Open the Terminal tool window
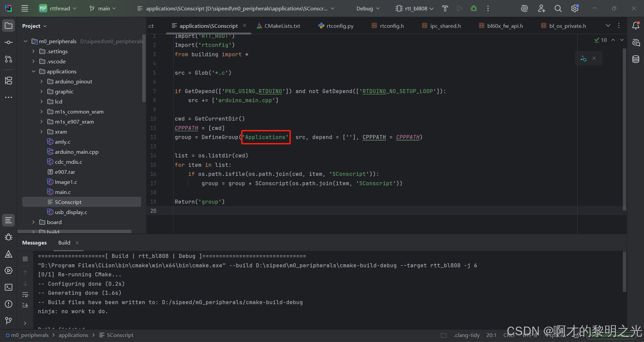The image size is (644, 342). [x=8, y=287]
